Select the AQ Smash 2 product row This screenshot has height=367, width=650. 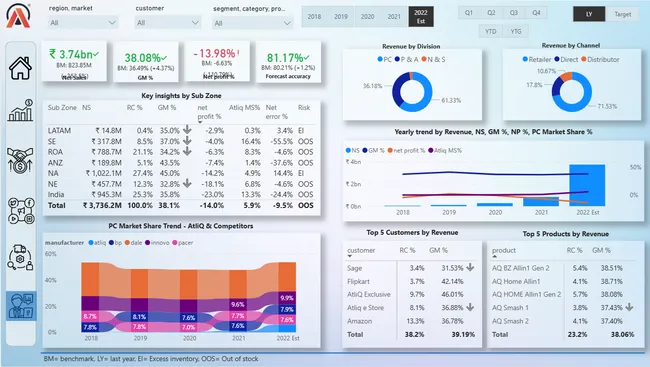tap(563, 321)
